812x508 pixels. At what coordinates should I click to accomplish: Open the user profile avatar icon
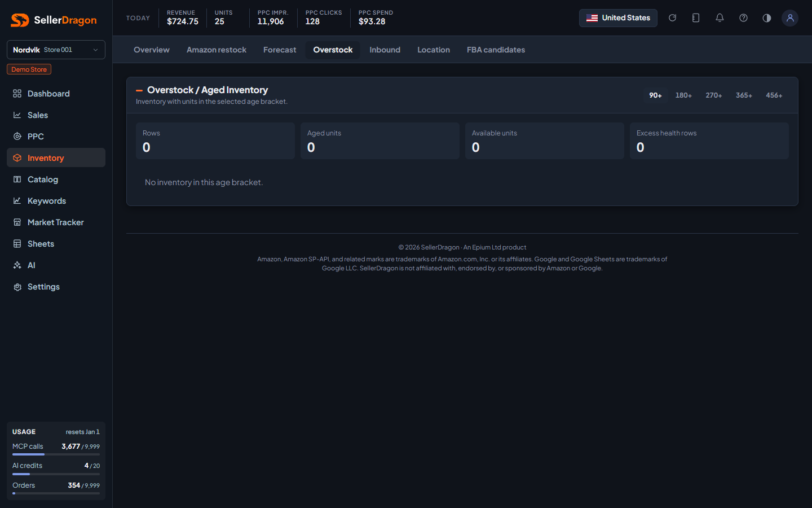click(x=790, y=18)
